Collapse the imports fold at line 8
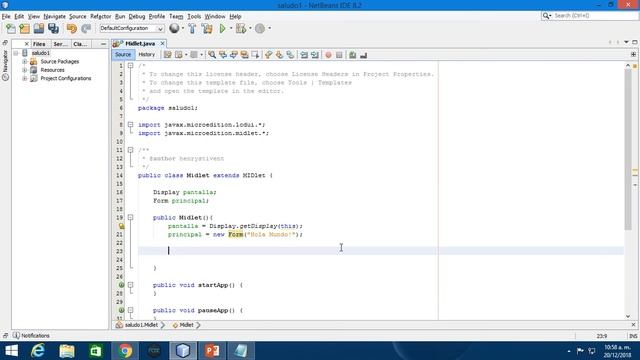Image resolution: width=640 pixels, height=360 pixels. [130, 124]
